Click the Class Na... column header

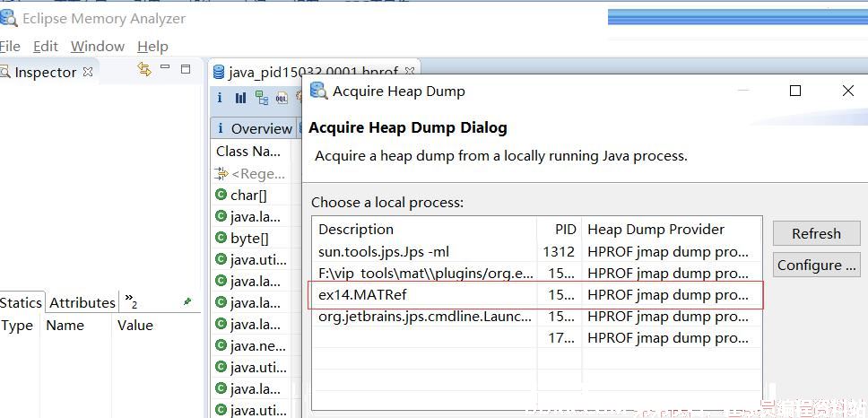pos(251,152)
